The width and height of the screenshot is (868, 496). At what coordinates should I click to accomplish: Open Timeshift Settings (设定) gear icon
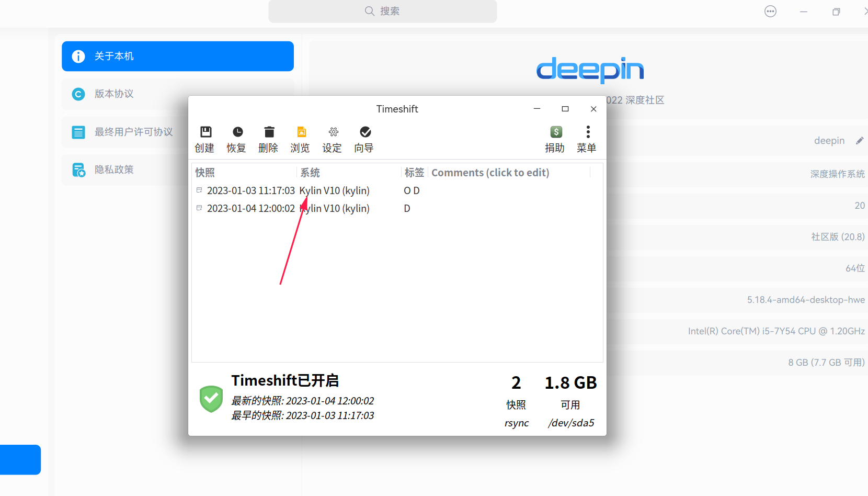333,132
